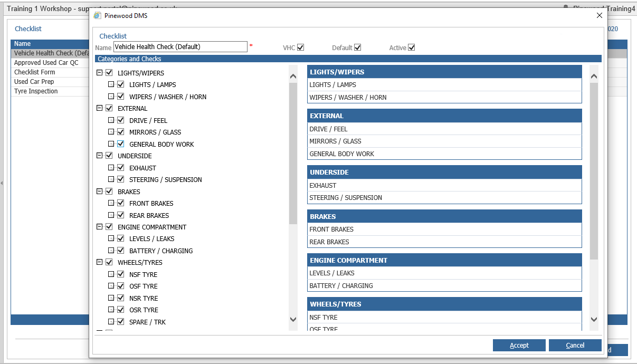Select the NSR TYRE tree item label
The height and width of the screenshot is (364, 637).
[x=144, y=298]
